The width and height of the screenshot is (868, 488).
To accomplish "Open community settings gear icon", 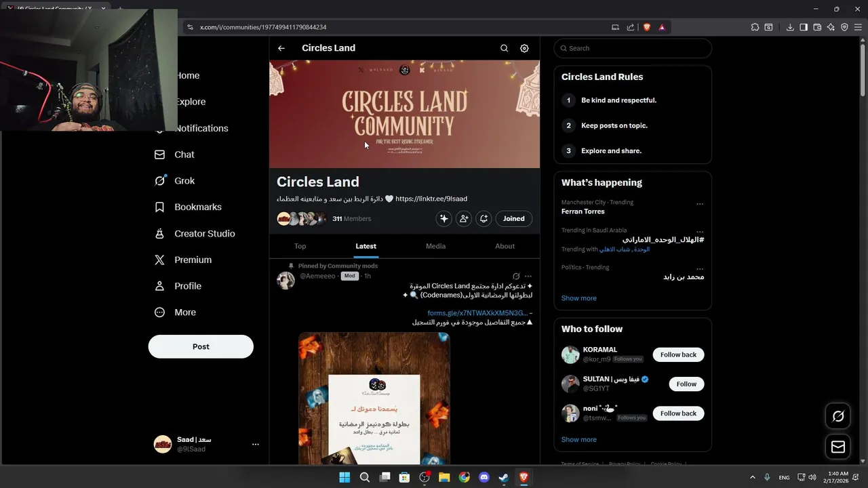I will click(x=524, y=48).
